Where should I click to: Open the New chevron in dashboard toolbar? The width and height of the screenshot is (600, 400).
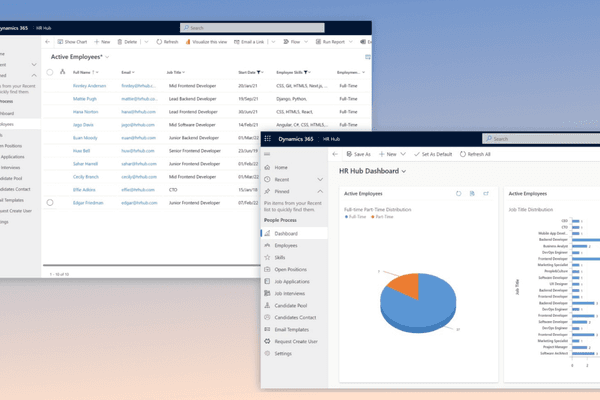[x=403, y=154]
